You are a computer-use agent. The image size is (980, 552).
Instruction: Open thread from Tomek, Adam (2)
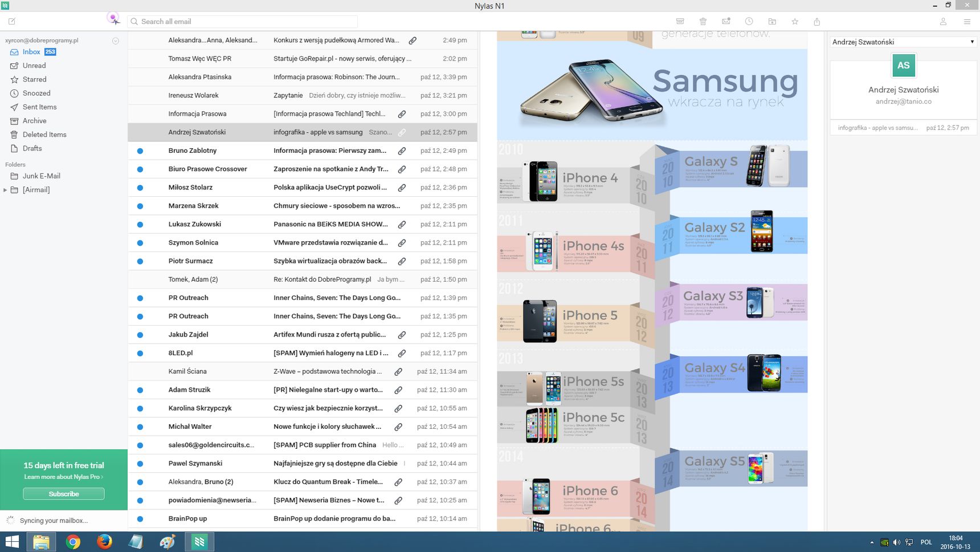303,279
